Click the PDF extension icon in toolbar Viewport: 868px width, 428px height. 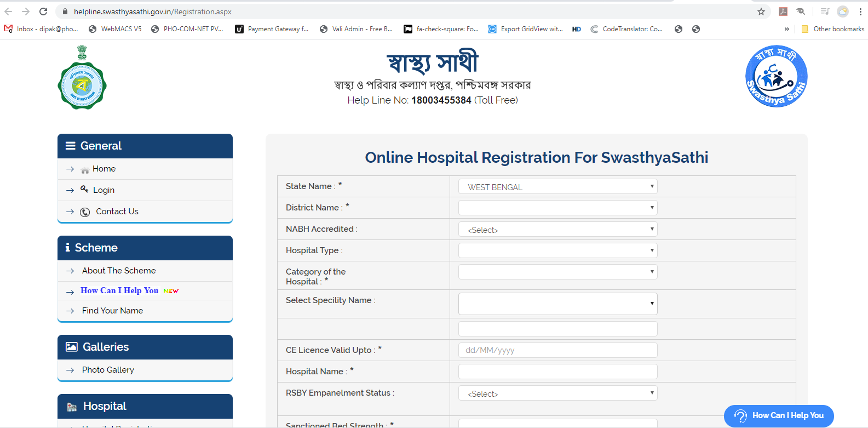783,12
